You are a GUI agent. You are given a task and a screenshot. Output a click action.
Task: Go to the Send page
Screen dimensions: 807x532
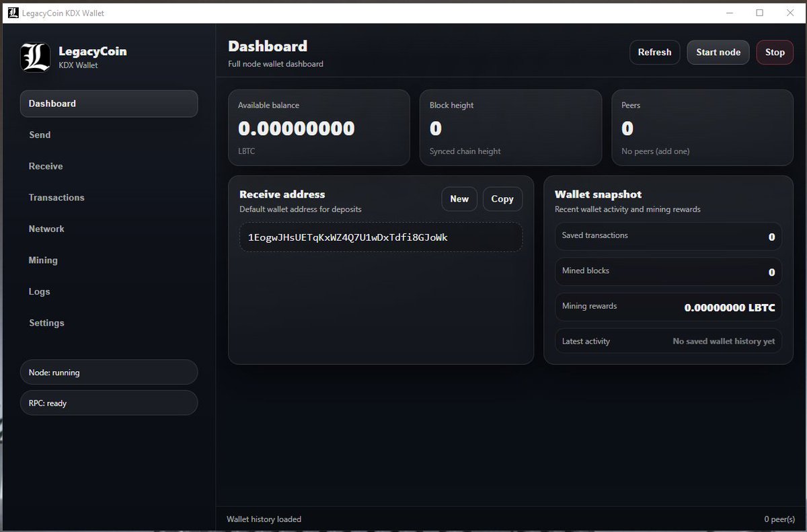pos(109,135)
